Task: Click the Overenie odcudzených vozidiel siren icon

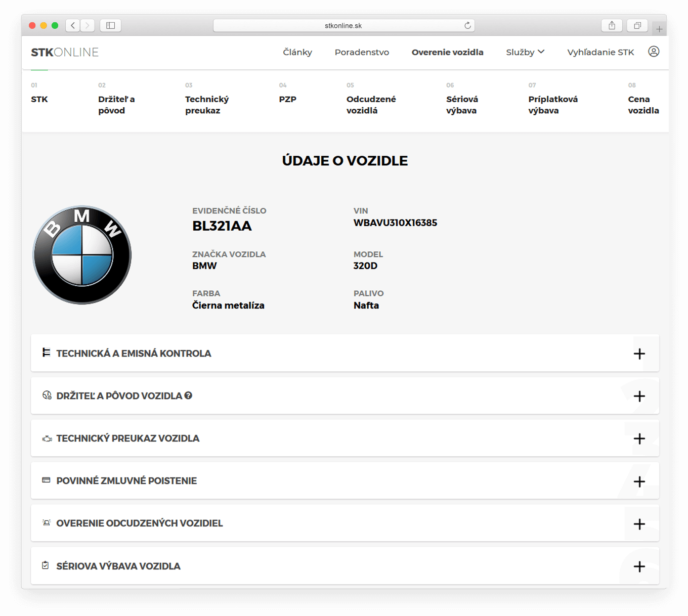Action: [46, 522]
